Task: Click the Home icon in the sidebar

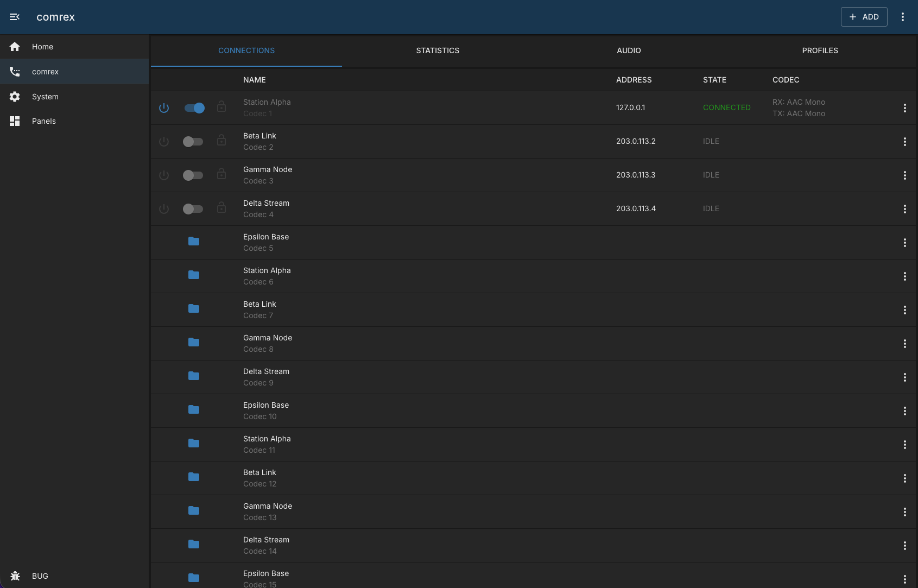Action: pyautogui.click(x=15, y=47)
